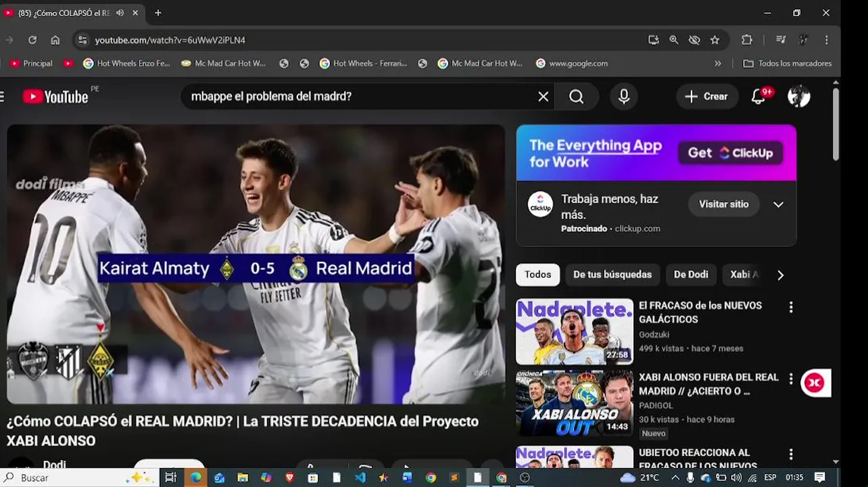Open the Chrome three-dot menu
This screenshot has width=868, height=487.
point(826,40)
